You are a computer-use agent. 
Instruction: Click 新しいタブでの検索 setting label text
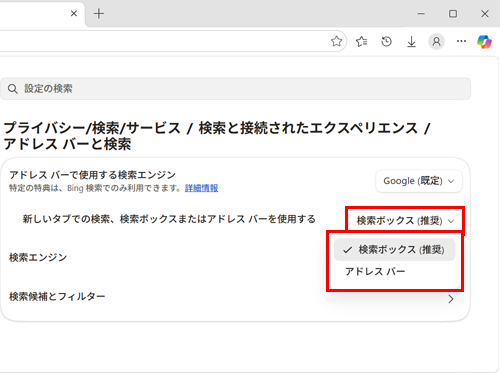169,219
